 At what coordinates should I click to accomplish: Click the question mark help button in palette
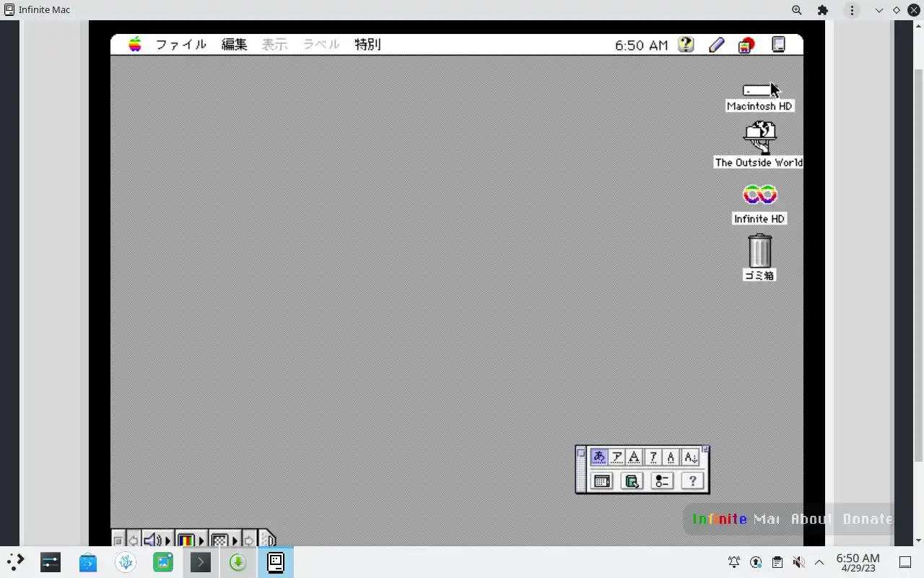pos(692,480)
